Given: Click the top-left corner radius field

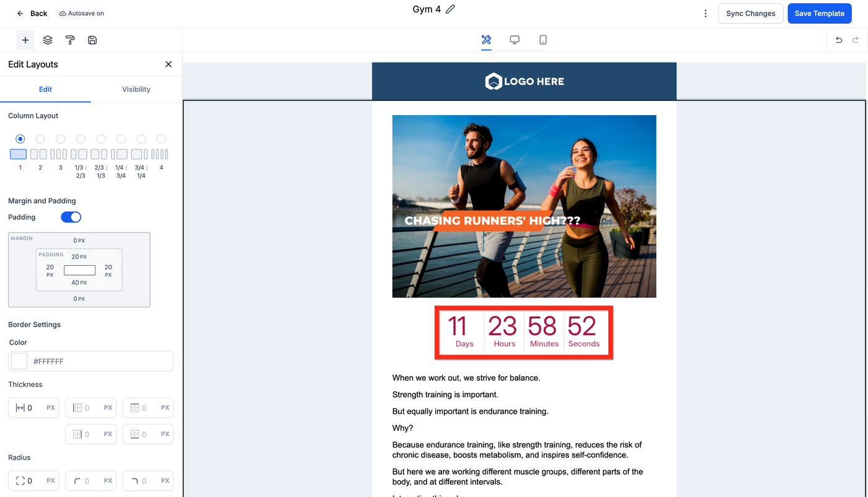Looking at the screenshot, I should [91, 481].
